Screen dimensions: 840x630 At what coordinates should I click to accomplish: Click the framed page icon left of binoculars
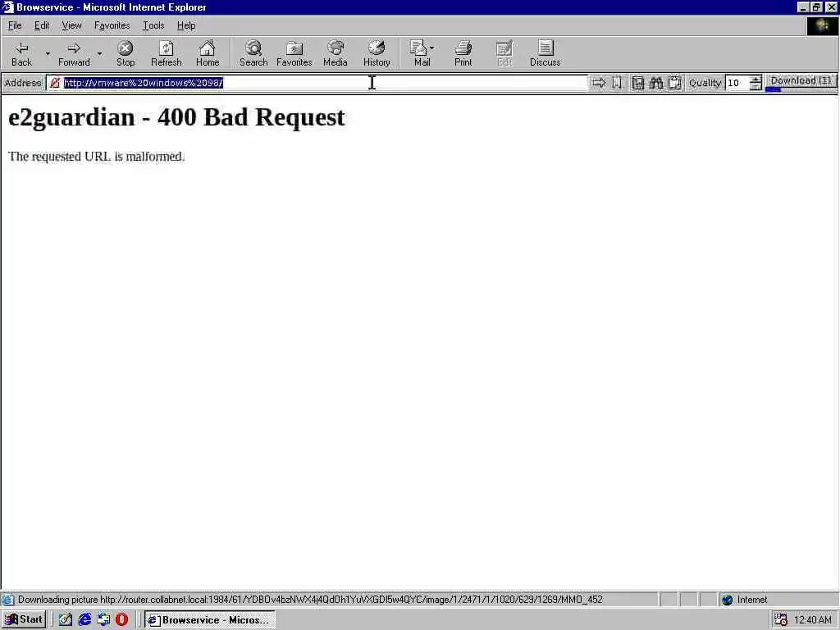click(x=637, y=83)
